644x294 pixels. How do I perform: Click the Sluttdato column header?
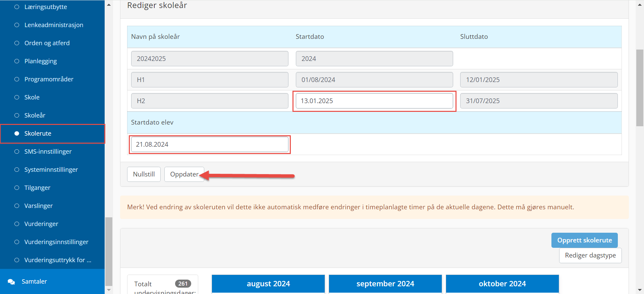point(474,36)
